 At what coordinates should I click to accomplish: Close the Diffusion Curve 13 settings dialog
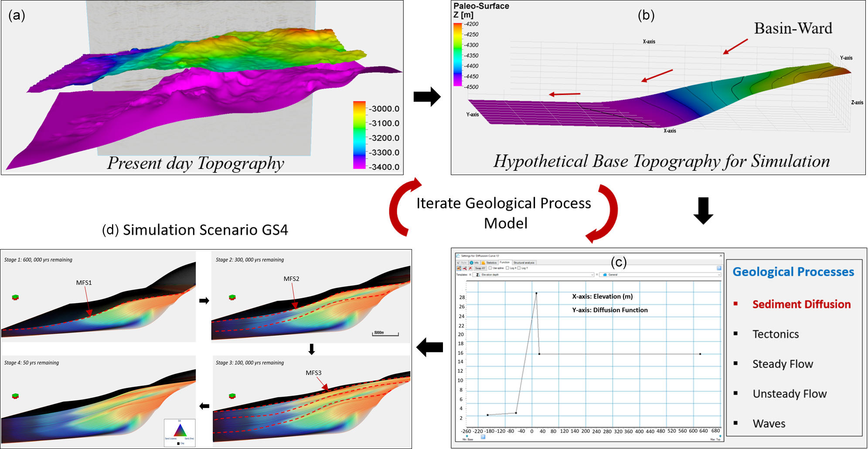[x=721, y=256]
